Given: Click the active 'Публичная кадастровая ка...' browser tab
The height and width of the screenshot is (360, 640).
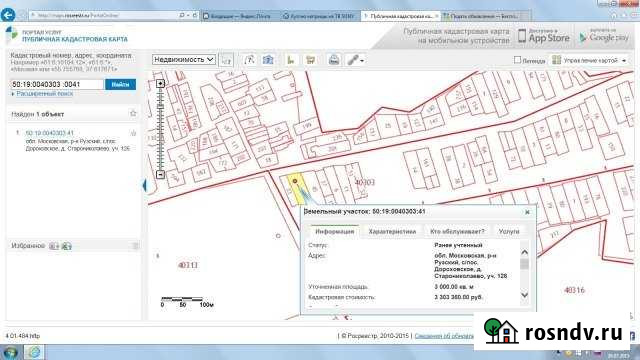Looking at the screenshot, I should pos(401,16).
